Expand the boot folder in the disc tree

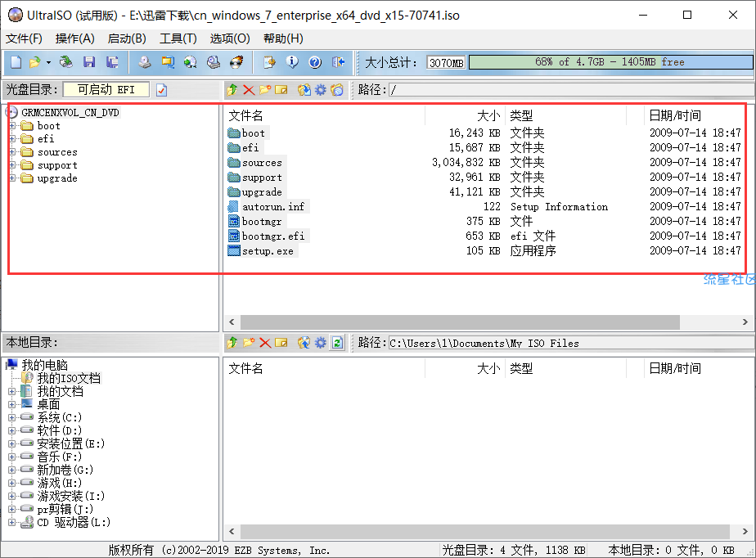[12, 126]
